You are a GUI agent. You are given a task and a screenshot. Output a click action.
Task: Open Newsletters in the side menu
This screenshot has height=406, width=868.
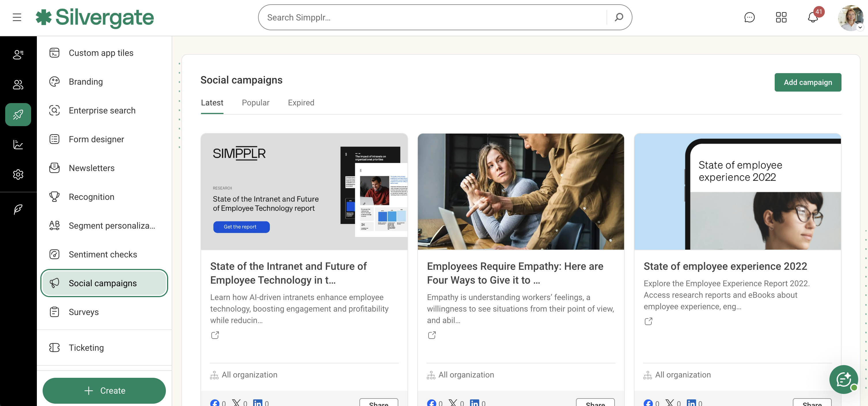click(92, 168)
